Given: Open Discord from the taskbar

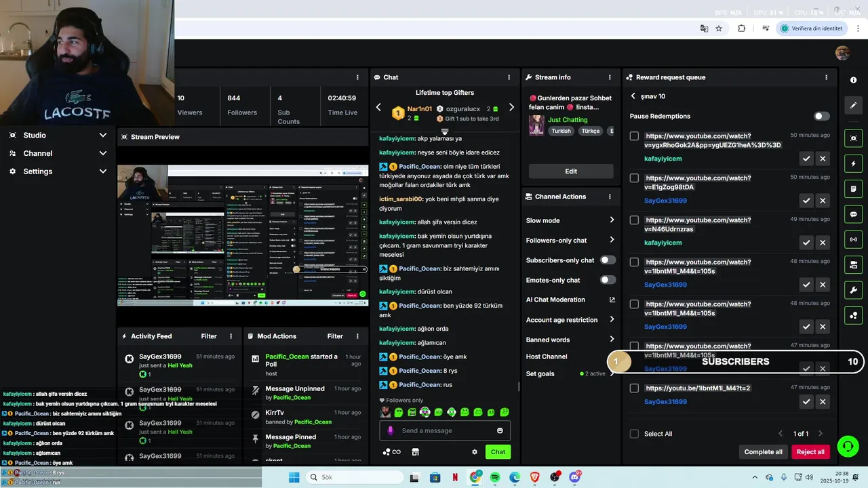Looking at the screenshot, I should point(575,477).
